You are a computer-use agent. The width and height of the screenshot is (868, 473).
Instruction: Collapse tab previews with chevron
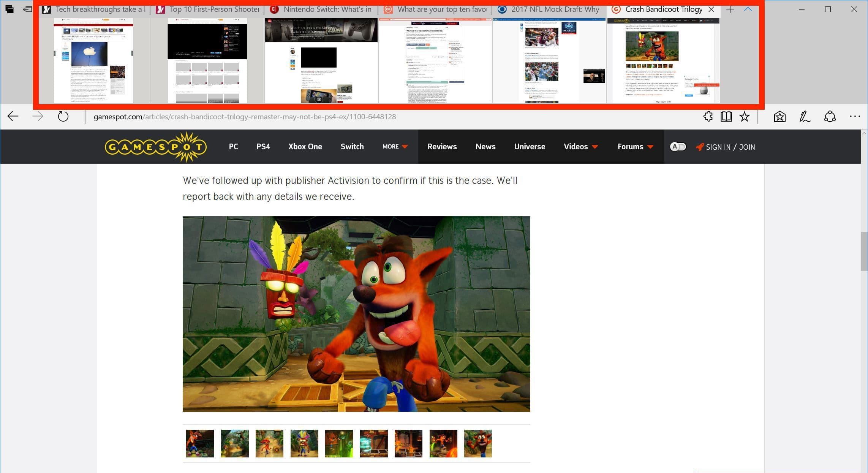tap(748, 9)
